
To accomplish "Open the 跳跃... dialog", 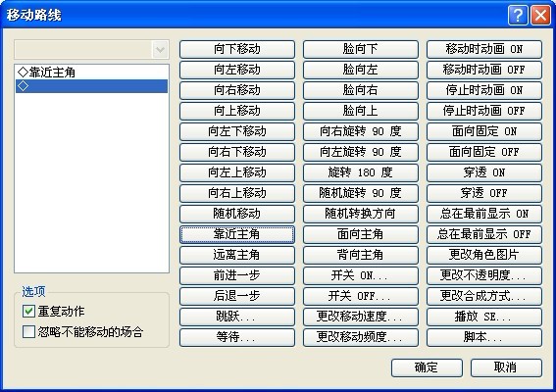I will click(237, 317).
